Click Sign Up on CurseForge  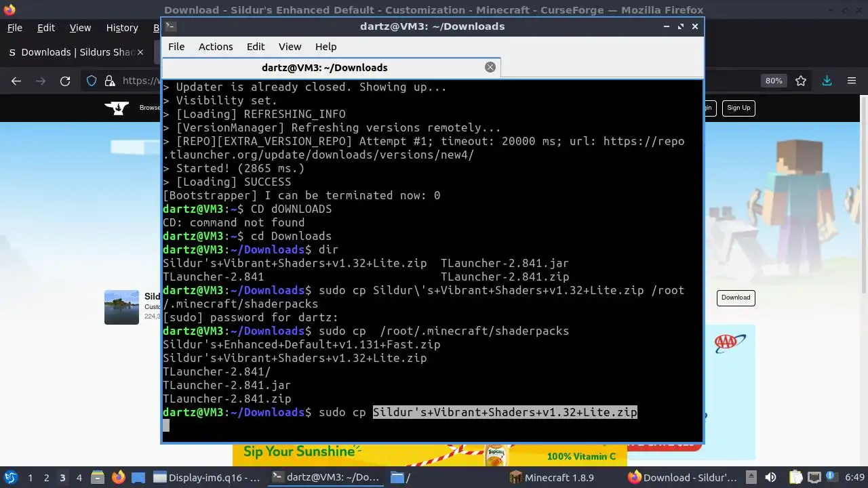click(x=738, y=108)
